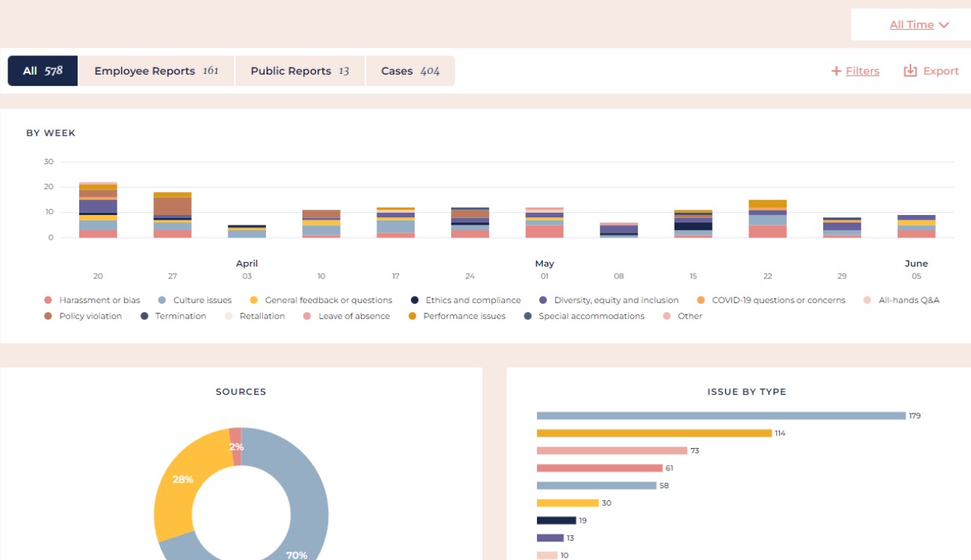Click the Culture issues legend label
Image resolution: width=971 pixels, height=560 pixels.
click(202, 300)
